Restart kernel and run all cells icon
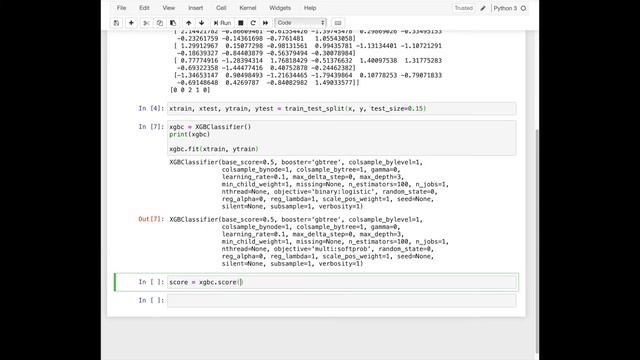This screenshot has width=640, height=360. point(265,23)
